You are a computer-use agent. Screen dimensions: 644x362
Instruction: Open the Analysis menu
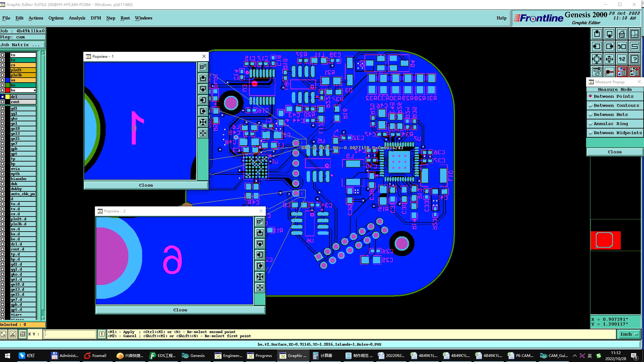[77, 18]
